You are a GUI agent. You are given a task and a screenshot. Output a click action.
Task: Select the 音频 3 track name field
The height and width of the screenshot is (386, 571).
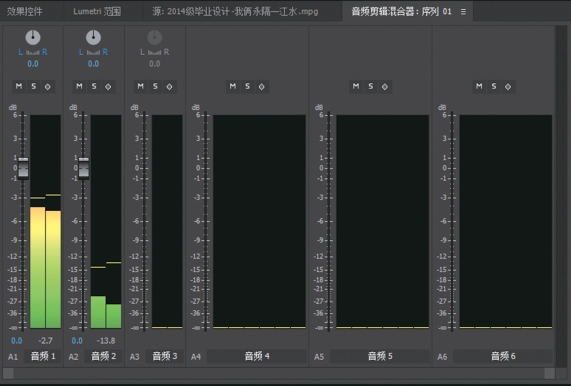tap(165, 356)
